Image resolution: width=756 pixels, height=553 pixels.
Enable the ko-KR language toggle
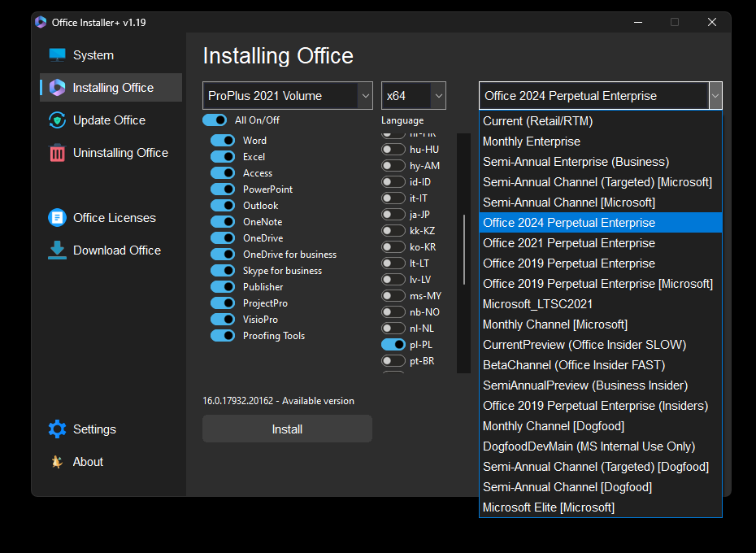[x=393, y=247]
